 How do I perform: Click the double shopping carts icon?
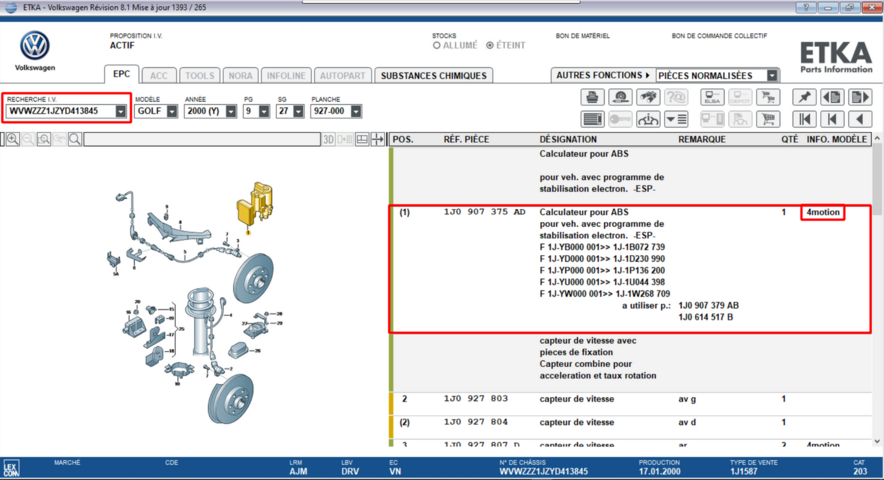pos(768,97)
